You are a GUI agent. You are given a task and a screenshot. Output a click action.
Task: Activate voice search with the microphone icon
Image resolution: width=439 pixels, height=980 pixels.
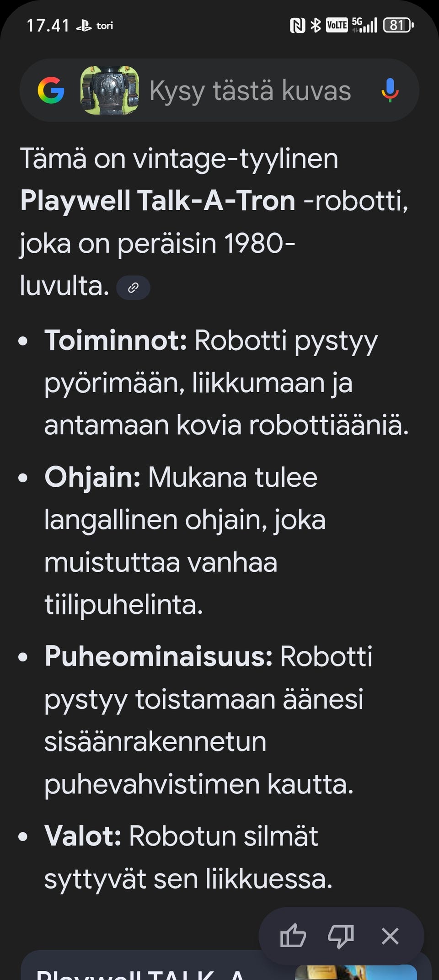[x=389, y=90]
